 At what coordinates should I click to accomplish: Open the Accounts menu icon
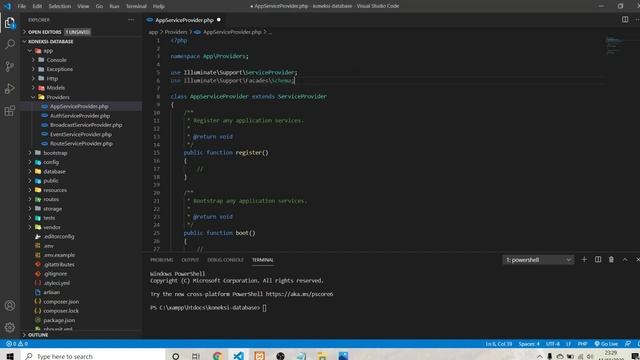[x=10, y=305]
